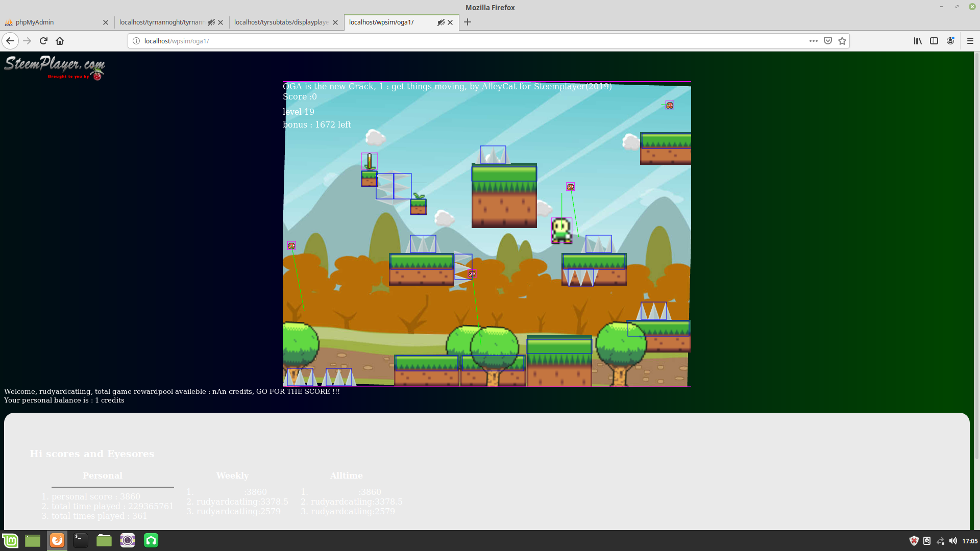This screenshot has height=551, width=980.
Task: Click the 17:05 clock
Action: [970, 541]
